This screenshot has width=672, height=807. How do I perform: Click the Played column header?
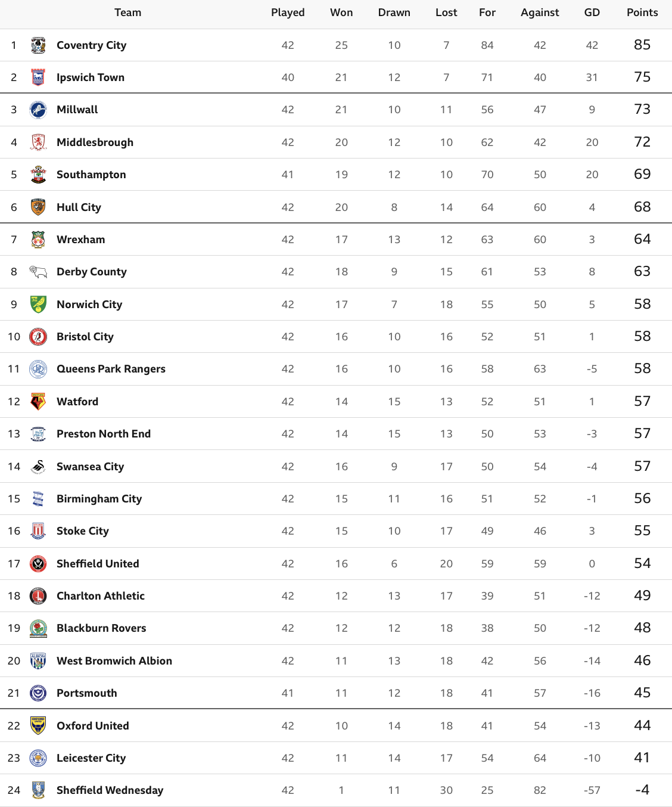[x=288, y=13]
